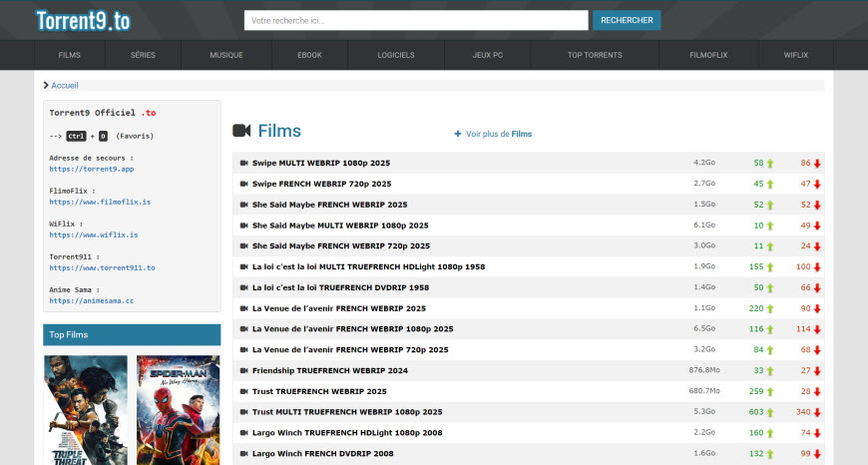Click the chevron icon next to Accueil

(x=46, y=86)
